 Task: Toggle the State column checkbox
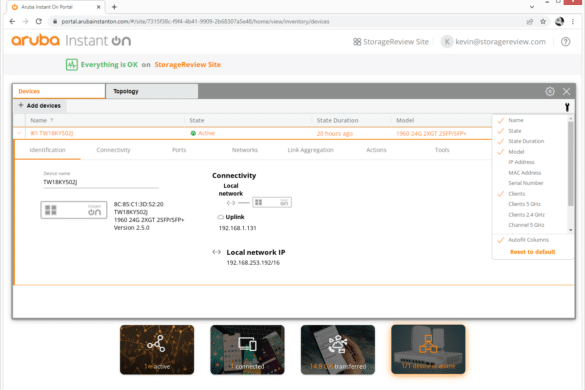(501, 131)
